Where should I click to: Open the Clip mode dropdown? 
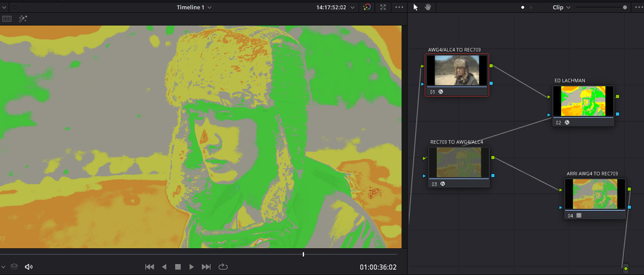point(561,7)
